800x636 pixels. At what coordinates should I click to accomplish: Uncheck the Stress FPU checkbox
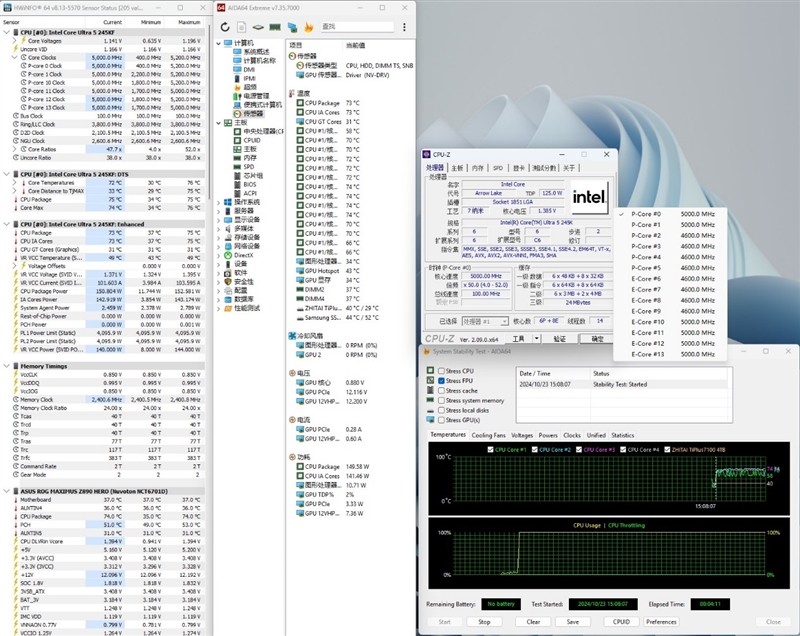(x=441, y=380)
